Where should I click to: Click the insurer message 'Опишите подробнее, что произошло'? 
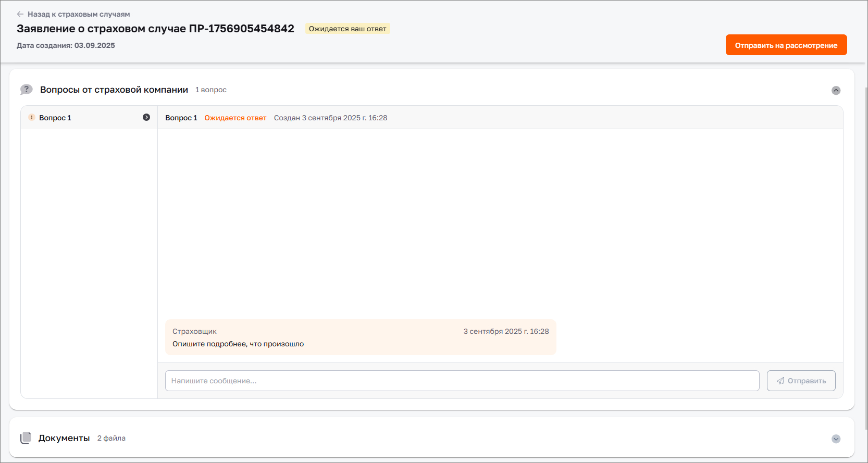coord(238,344)
